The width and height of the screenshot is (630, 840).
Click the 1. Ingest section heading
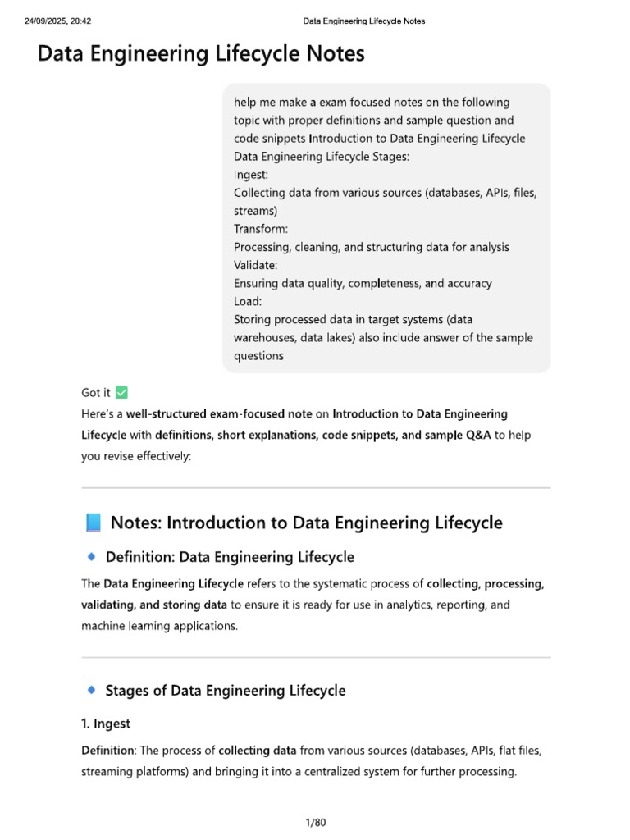coord(106,724)
